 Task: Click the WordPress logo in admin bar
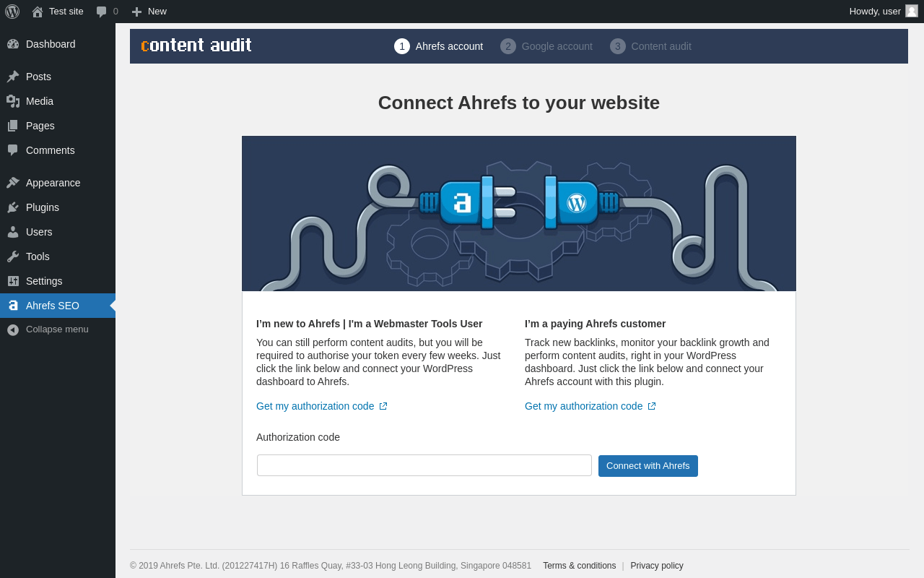click(12, 12)
